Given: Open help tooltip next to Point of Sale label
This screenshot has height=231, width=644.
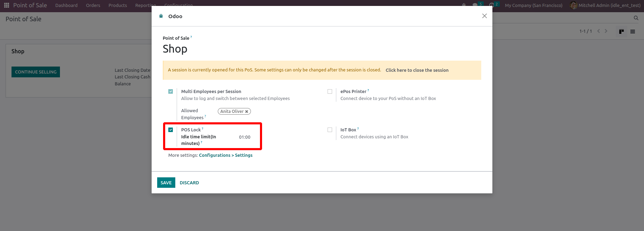Looking at the screenshot, I should [191, 37].
